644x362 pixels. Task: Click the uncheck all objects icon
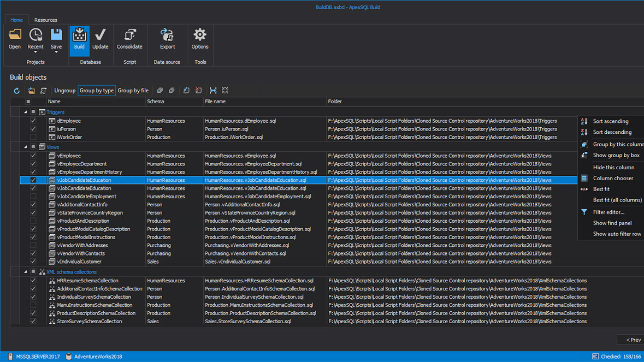[199, 91]
